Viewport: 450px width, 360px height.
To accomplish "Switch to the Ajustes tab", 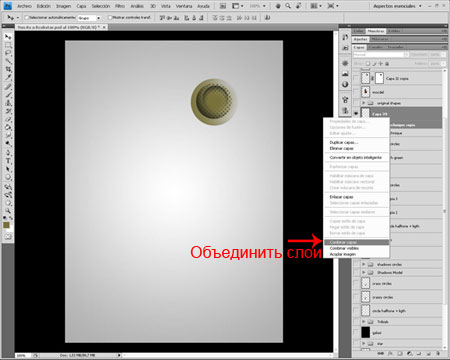I will pyautogui.click(x=361, y=39).
